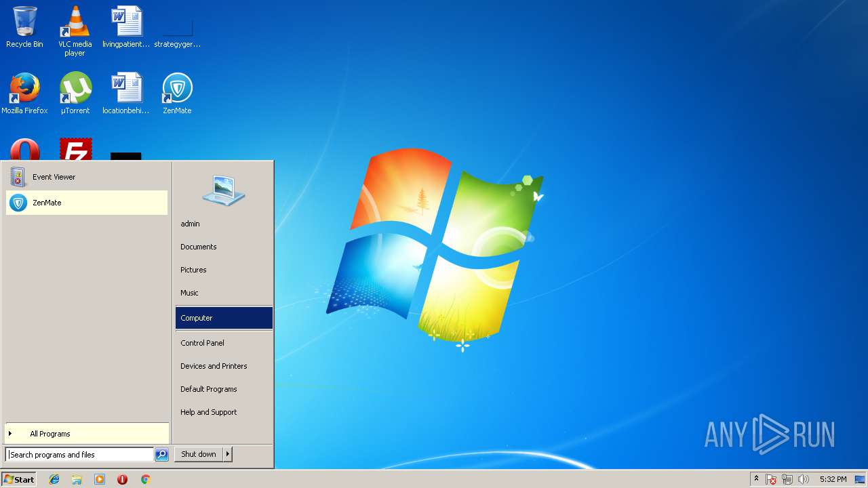
Task: Click the network tray icon
Action: [787, 479]
